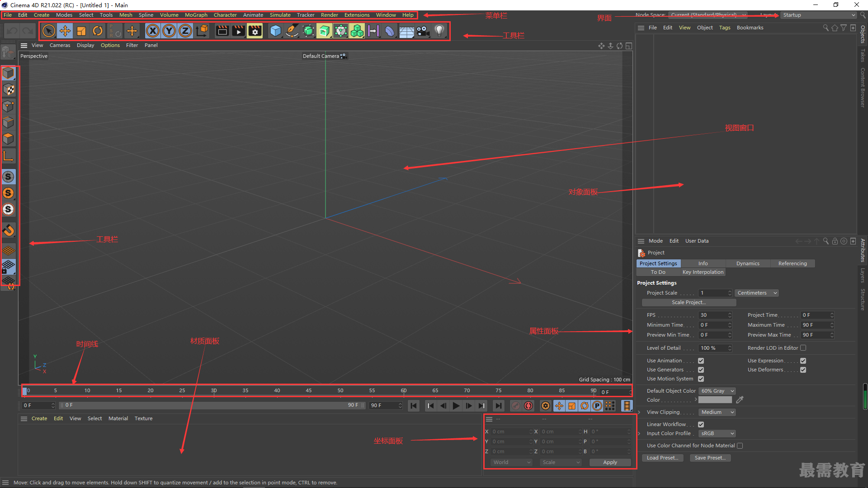The width and height of the screenshot is (868, 488).
Task: Select the Live Selection tool
Action: 48,31
